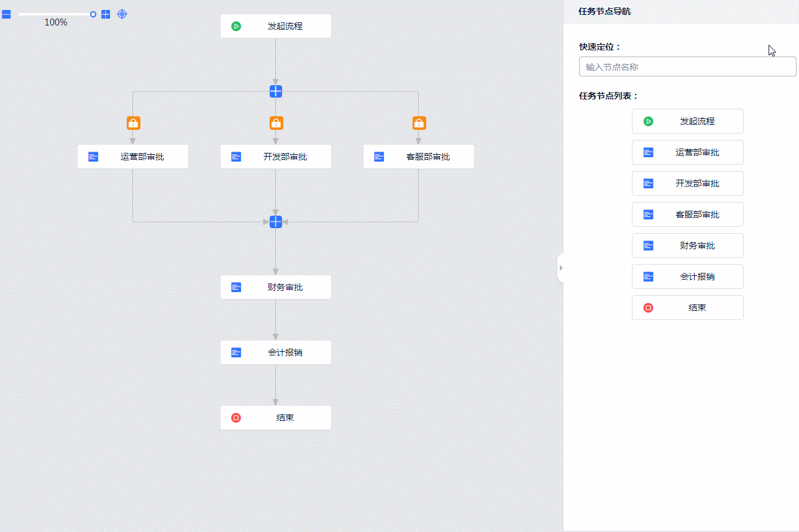
Task: Click the lower parallel gateway merge node
Action: (x=276, y=222)
